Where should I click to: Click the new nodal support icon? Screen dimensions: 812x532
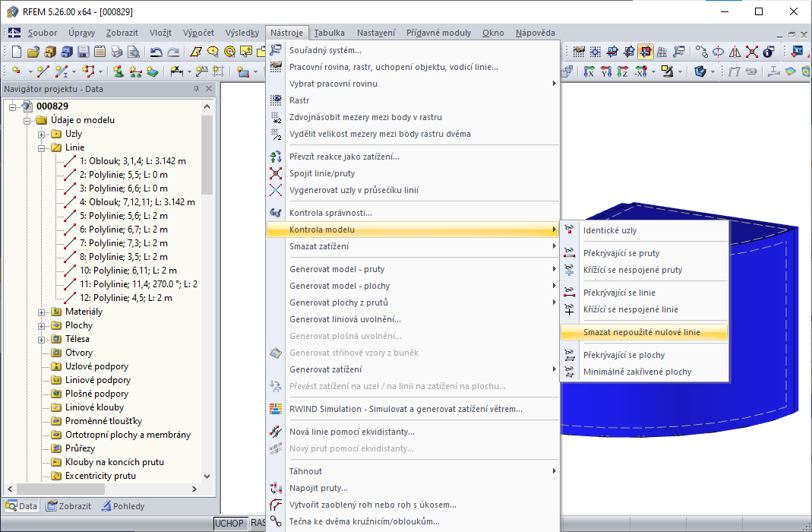(x=118, y=71)
